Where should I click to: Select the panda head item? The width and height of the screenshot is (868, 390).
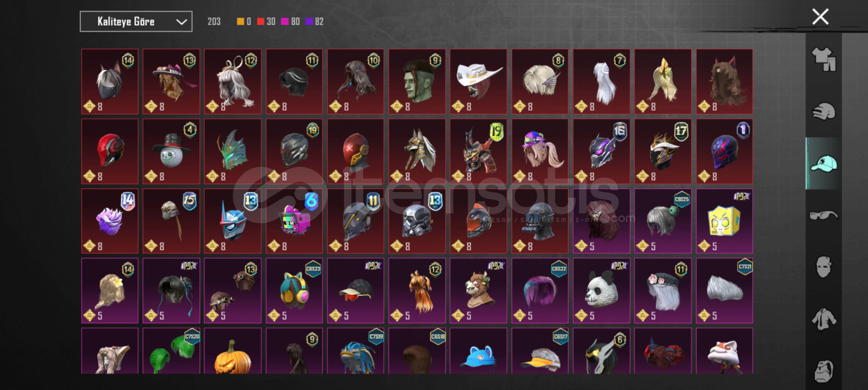pos(601,291)
